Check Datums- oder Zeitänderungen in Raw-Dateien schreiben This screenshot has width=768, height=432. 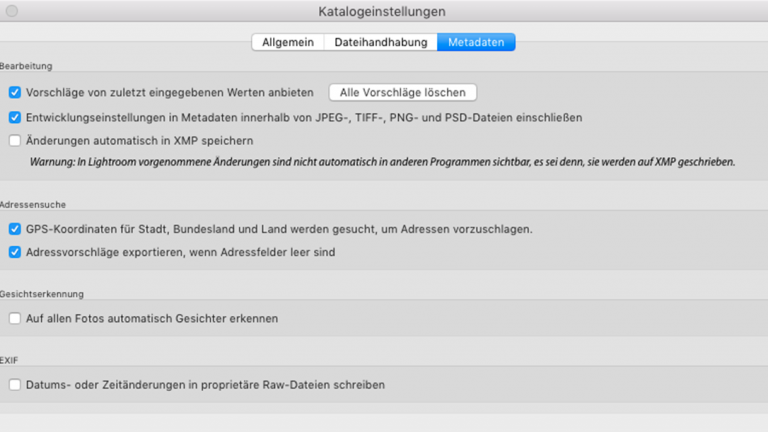[x=15, y=384]
